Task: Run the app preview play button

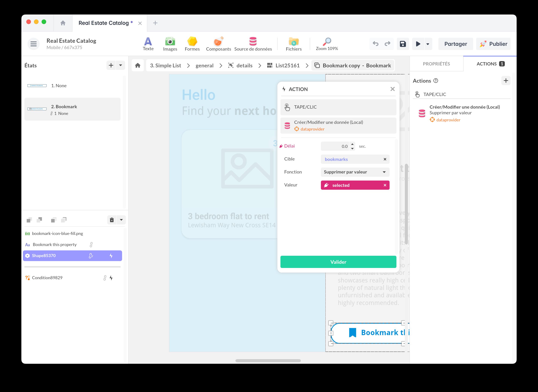Action: 418,44
